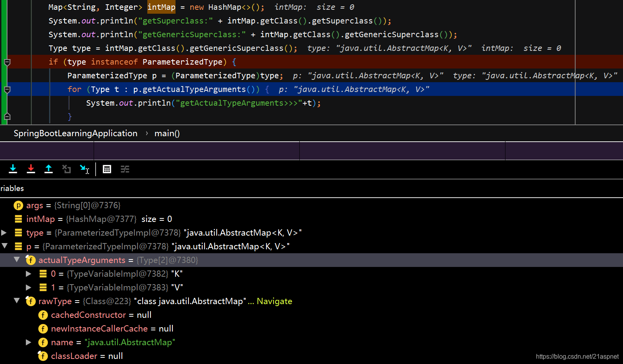Select the classLoader = null row
This screenshot has height=364, width=623.
point(311,356)
